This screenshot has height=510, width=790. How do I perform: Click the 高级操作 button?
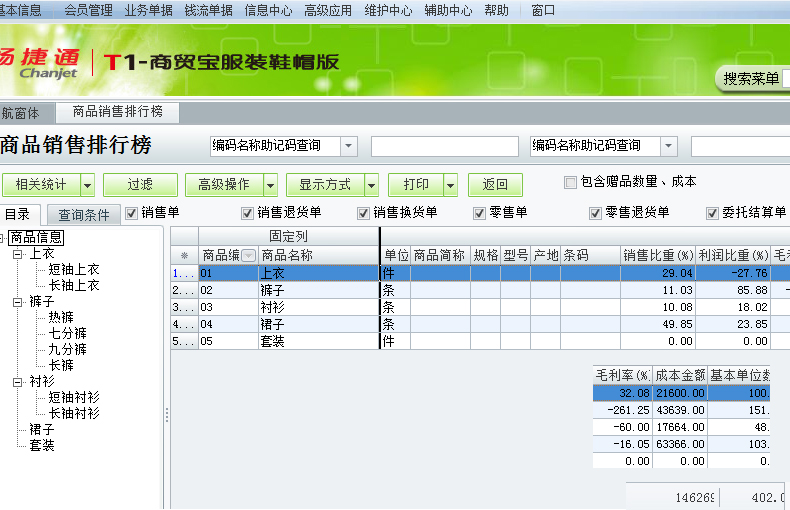click(x=224, y=185)
